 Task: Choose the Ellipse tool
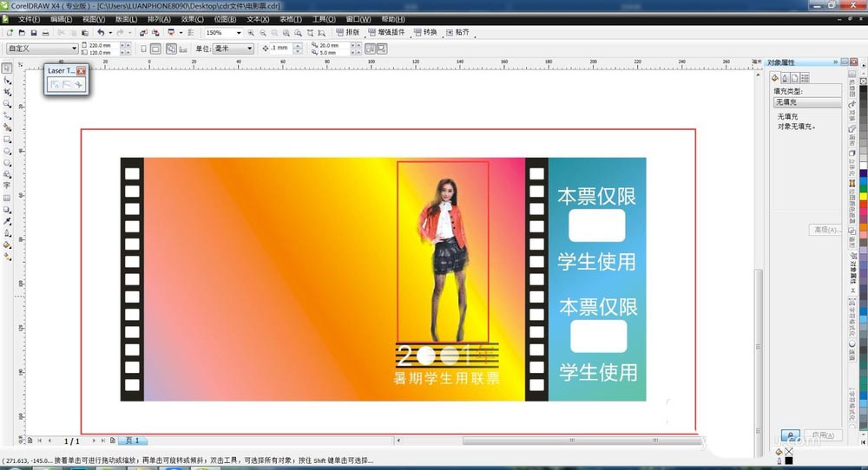click(x=7, y=150)
